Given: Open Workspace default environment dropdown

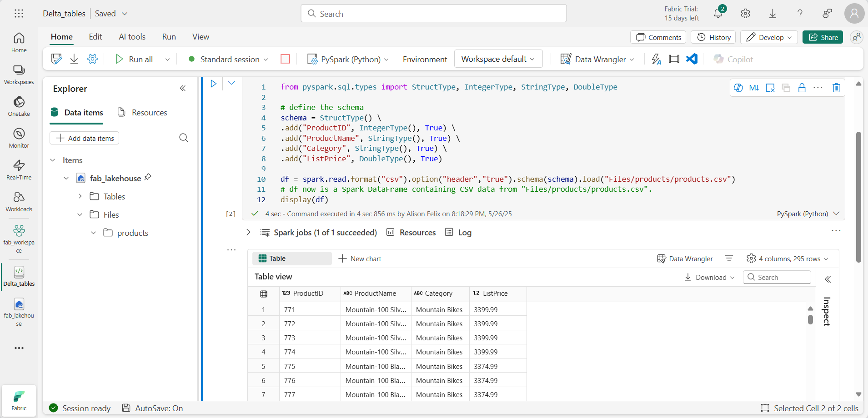Looking at the screenshot, I should click(x=498, y=59).
